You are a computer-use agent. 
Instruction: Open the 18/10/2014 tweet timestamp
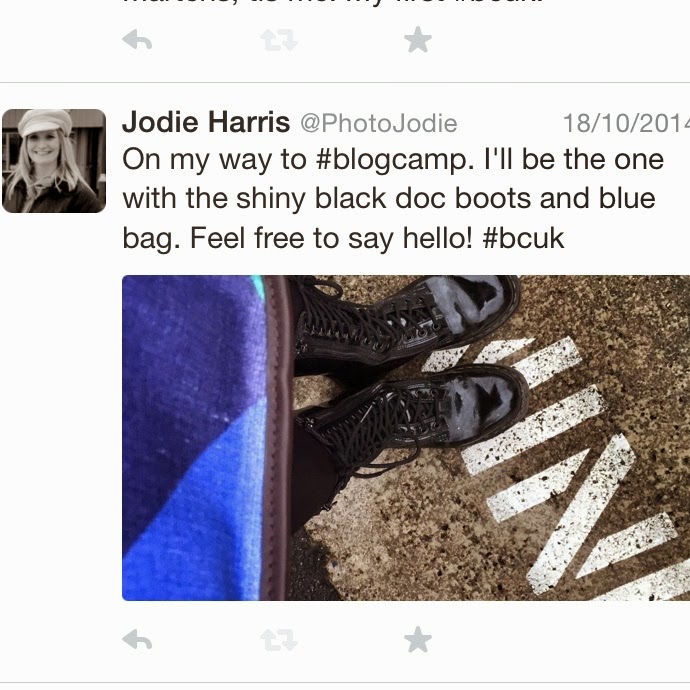(x=626, y=123)
